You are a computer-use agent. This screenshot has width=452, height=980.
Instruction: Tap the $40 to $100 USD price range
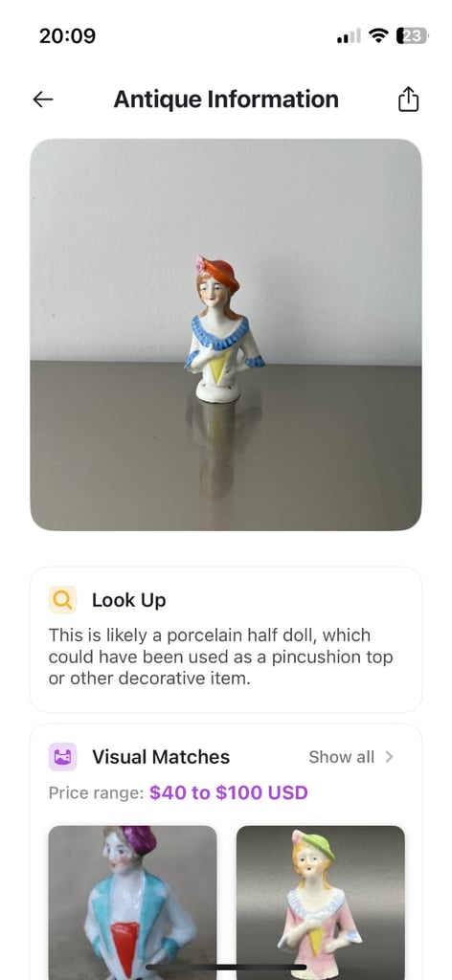pos(229,793)
